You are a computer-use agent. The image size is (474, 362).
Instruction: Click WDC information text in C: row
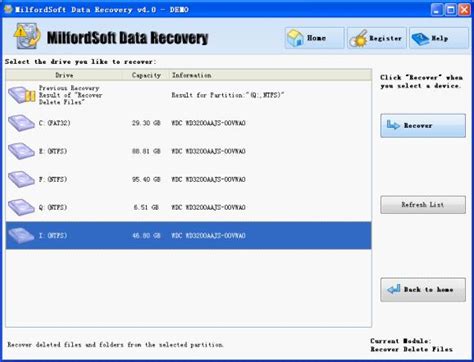coord(209,123)
